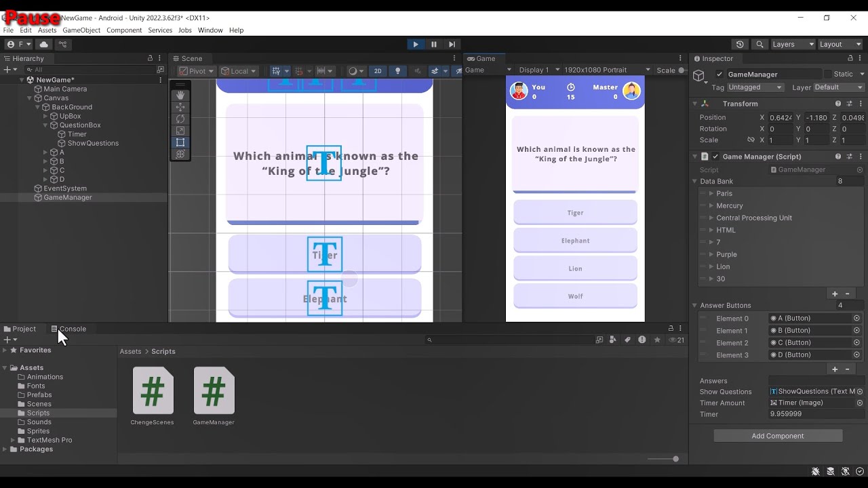The image size is (868, 488).
Task: Open the Layer Default dropdown
Action: tap(839, 87)
